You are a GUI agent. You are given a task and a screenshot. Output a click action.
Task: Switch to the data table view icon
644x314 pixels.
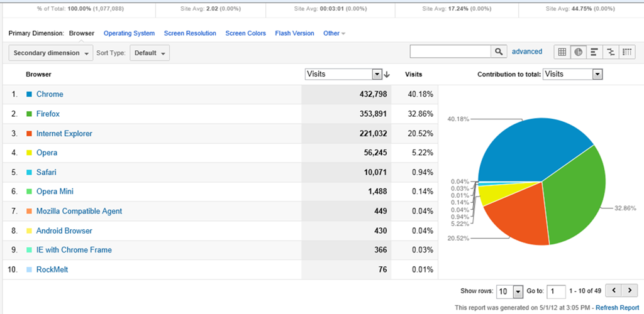(562, 52)
